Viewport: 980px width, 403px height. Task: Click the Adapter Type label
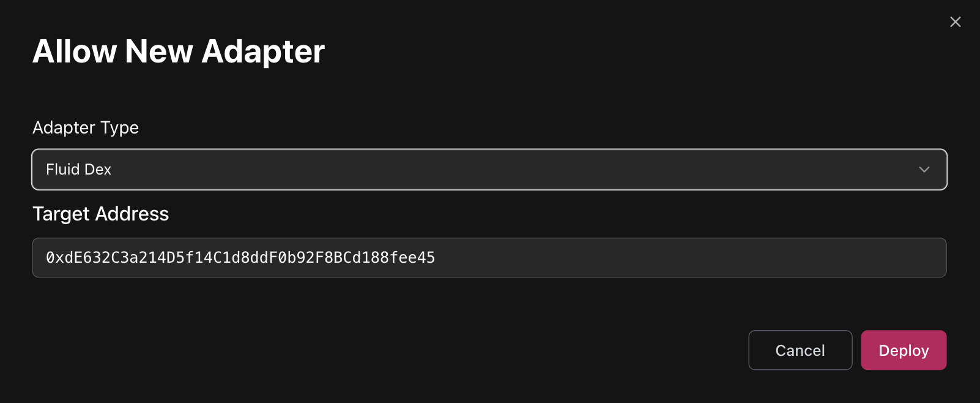(x=86, y=127)
